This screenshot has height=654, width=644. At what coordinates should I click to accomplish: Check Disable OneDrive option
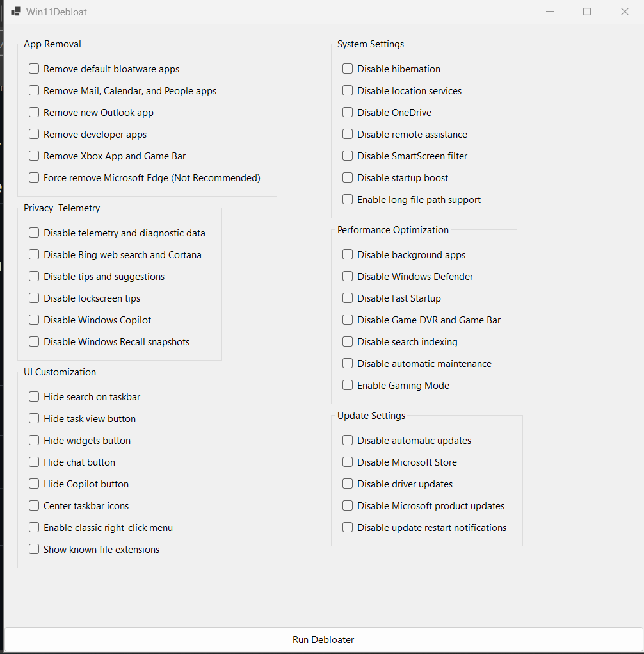coord(347,112)
